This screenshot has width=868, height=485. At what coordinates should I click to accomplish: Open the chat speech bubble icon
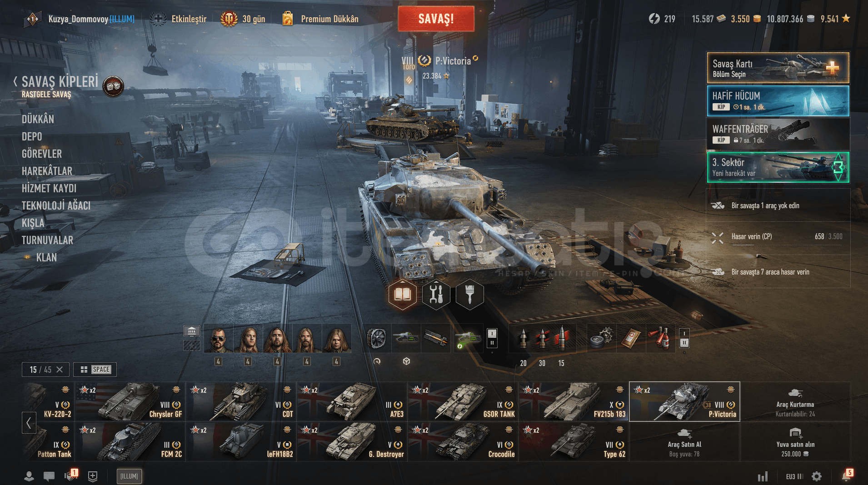49,476
